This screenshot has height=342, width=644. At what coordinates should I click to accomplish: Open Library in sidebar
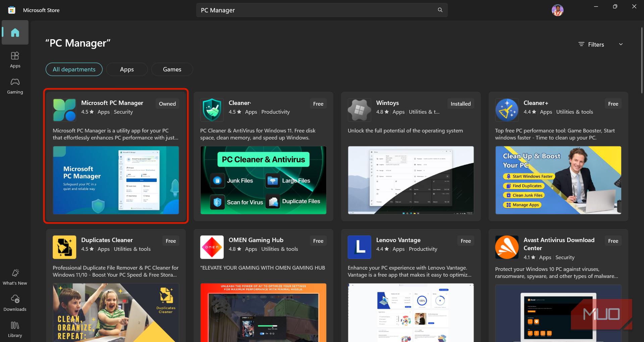15,329
